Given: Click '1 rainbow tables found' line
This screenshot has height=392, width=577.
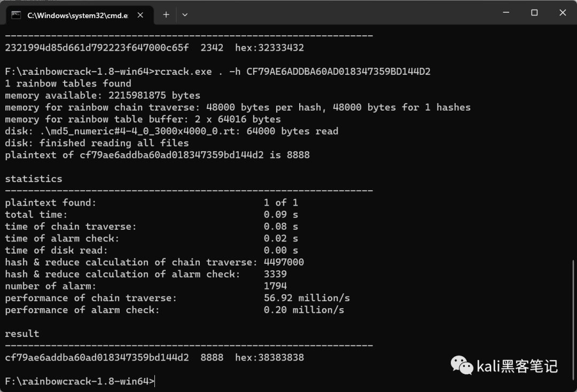Looking at the screenshot, I should (68, 83).
